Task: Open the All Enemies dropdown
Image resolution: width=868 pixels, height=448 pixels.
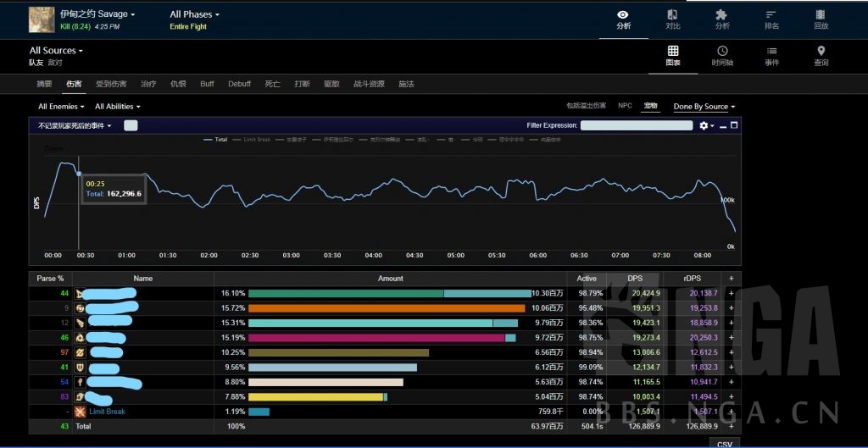Action: point(61,107)
